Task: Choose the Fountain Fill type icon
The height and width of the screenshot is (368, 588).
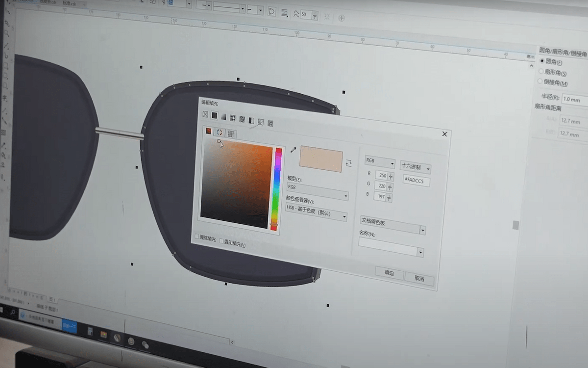Action: click(x=223, y=117)
